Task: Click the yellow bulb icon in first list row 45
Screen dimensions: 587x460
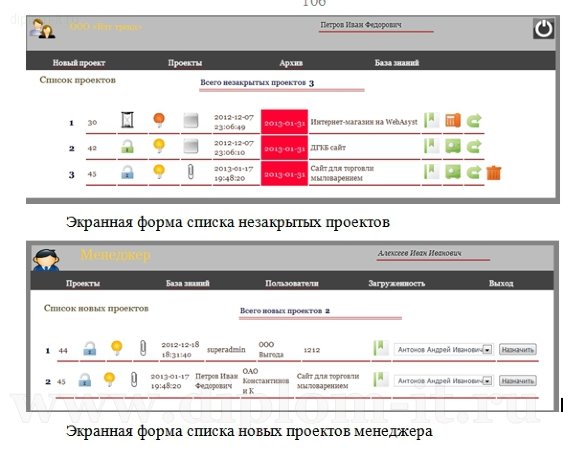Action: click(x=159, y=171)
